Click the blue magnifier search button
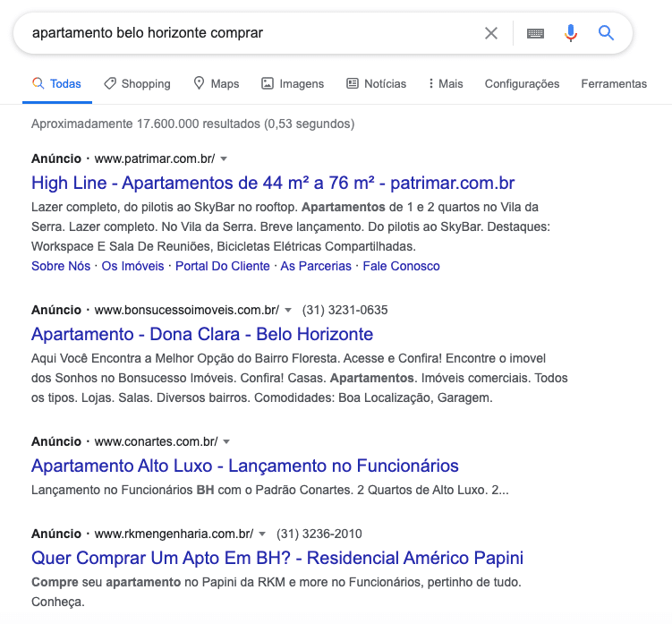This screenshot has width=672, height=624. point(606,32)
